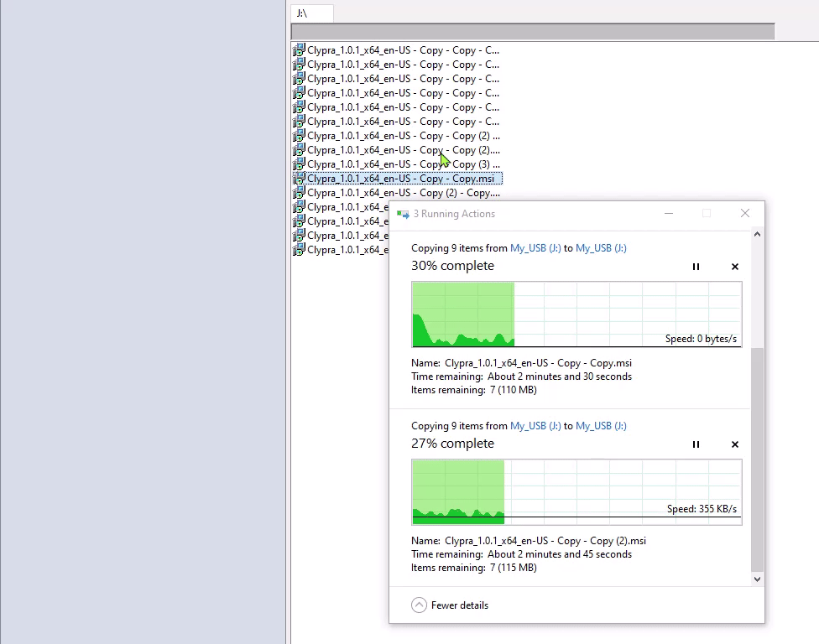Image resolution: width=819 pixels, height=644 pixels.
Task: Cancel the 30% complete copy operation
Action: pos(735,267)
